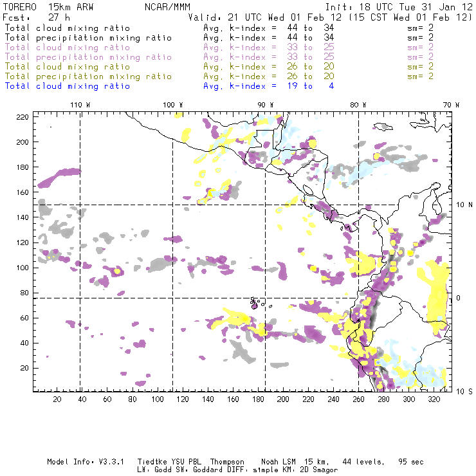Screen dimensions: 476x476
Task: Select the '20' x-axis tick label
Action: coord(57,399)
